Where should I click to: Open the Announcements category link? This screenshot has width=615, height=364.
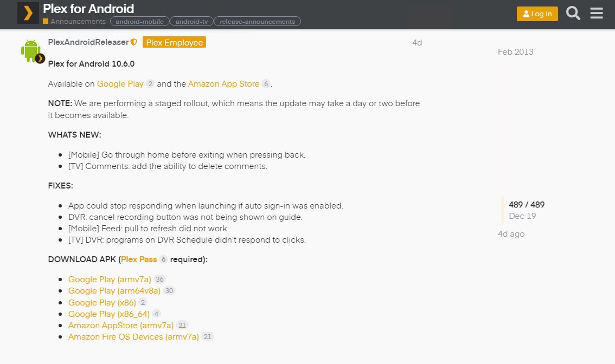(x=74, y=22)
